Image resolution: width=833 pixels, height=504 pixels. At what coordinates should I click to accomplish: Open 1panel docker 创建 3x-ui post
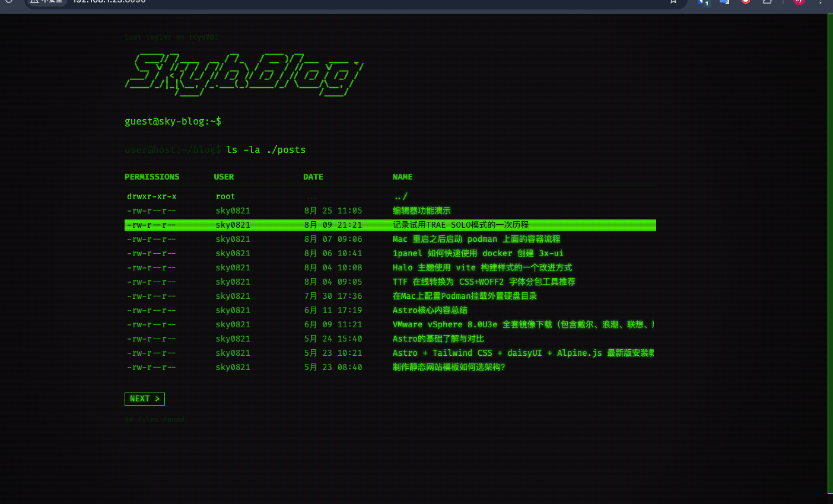(x=478, y=253)
